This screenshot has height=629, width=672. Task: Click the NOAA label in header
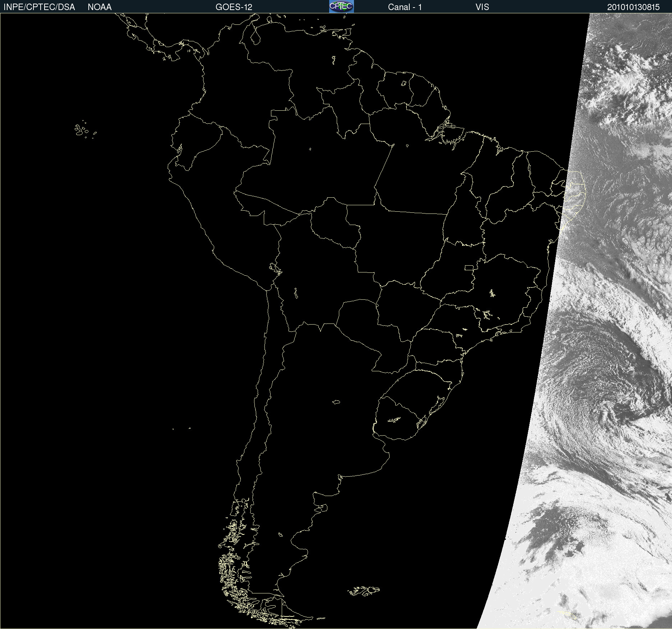pos(100,7)
